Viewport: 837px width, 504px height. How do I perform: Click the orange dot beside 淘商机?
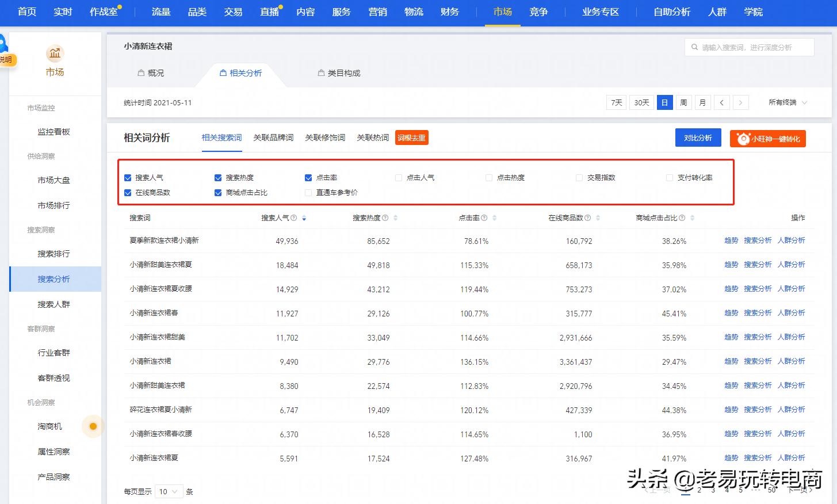click(x=93, y=426)
